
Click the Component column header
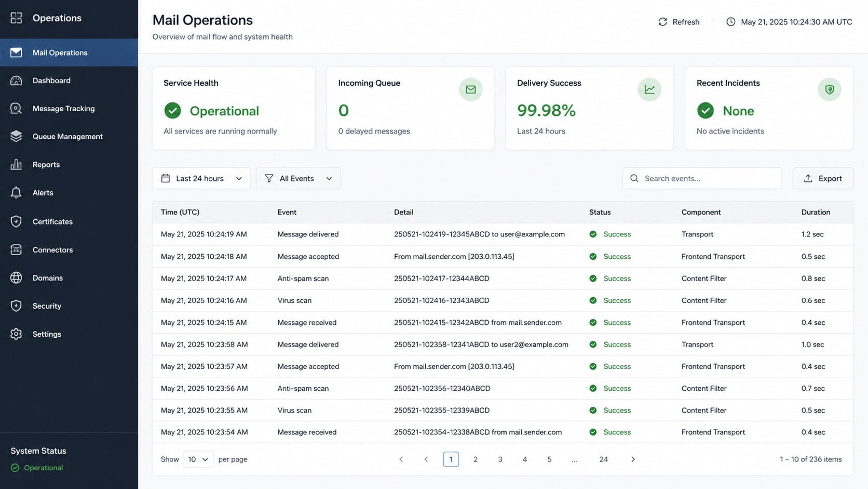pyautogui.click(x=701, y=212)
